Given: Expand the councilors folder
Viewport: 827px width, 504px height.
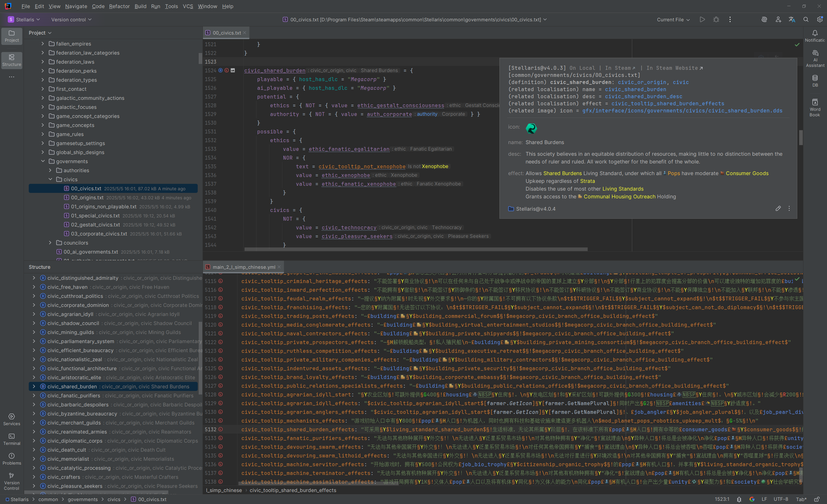Looking at the screenshot, I should [x=50, y=243].
